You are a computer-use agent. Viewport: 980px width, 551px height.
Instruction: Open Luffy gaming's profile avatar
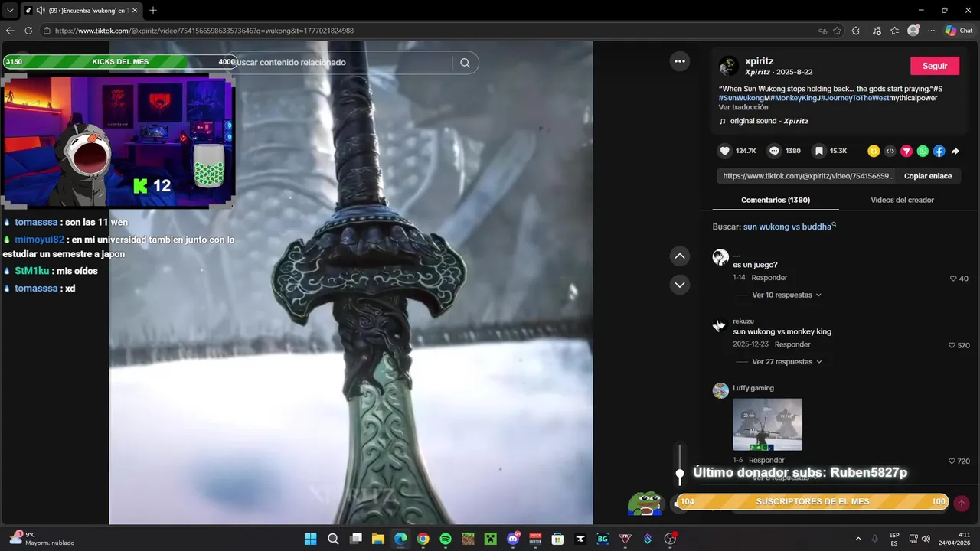pos(720,390)
